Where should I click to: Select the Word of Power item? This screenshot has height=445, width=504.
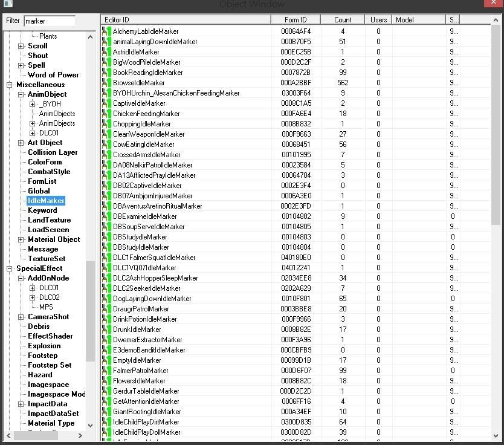53,75
